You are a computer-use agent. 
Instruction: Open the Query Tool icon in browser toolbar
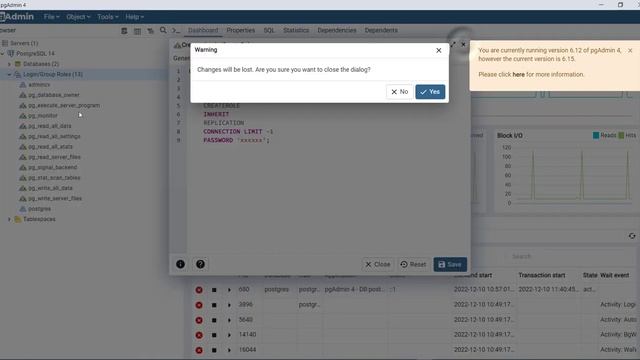(124, 31)
